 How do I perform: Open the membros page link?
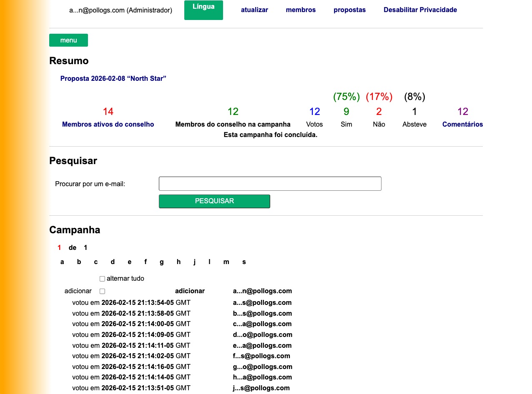[301, 10]
